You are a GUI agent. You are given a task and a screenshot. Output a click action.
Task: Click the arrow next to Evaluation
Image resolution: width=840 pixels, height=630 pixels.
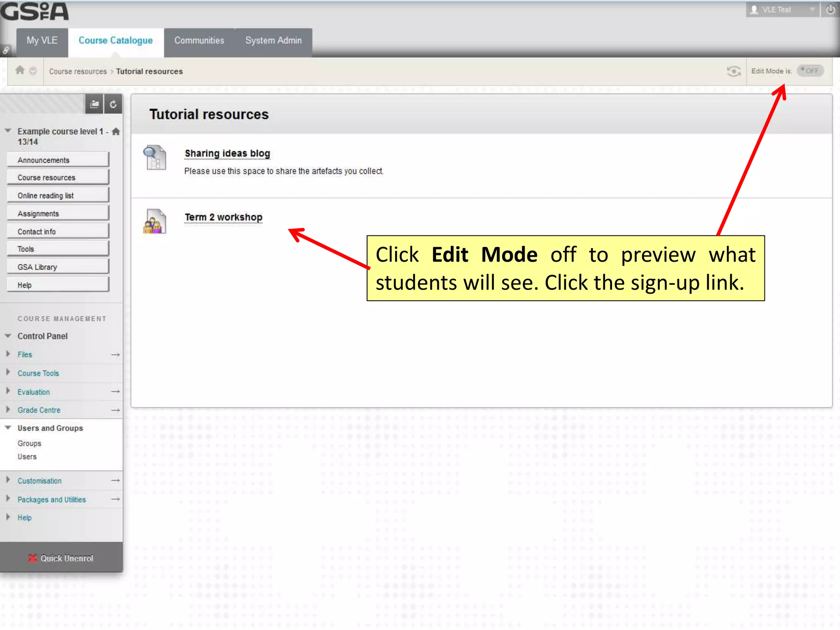pos(115,392)
